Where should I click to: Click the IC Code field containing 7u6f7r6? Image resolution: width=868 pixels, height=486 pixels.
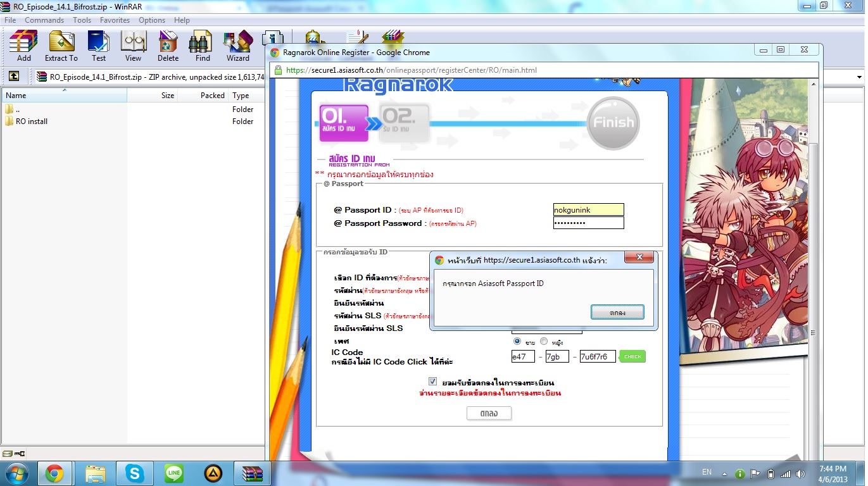(598, 357)
